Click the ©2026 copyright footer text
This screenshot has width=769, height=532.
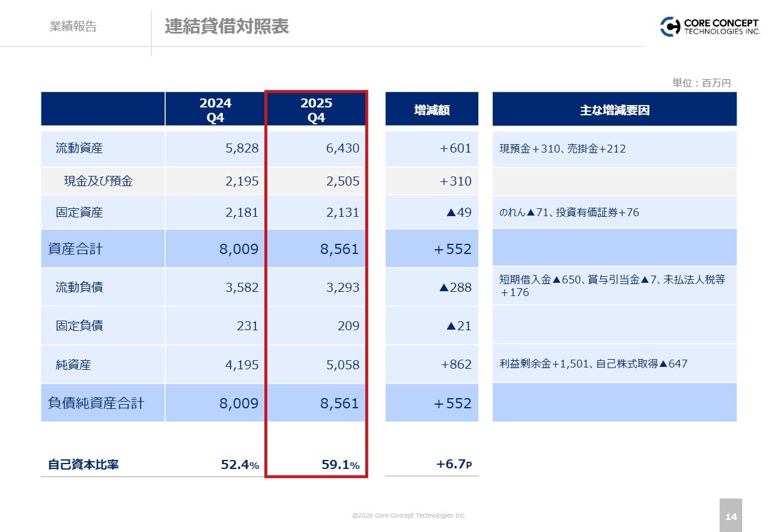(x=409, y=516)
